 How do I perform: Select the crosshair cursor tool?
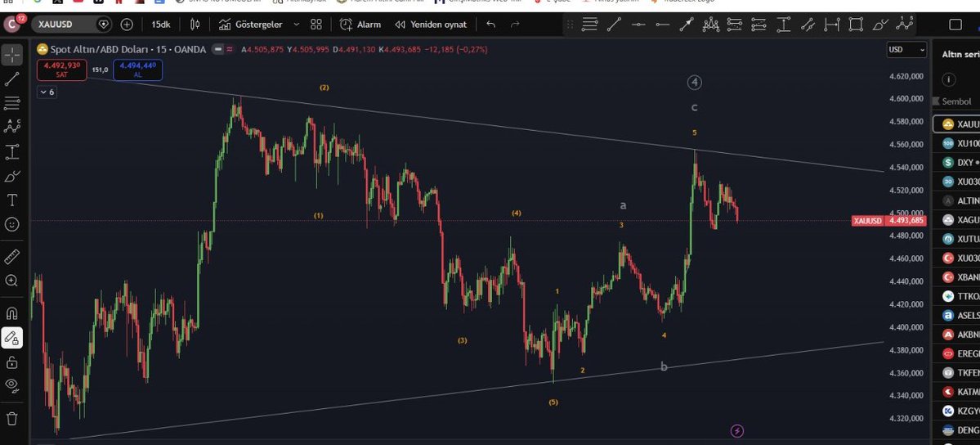12,55
